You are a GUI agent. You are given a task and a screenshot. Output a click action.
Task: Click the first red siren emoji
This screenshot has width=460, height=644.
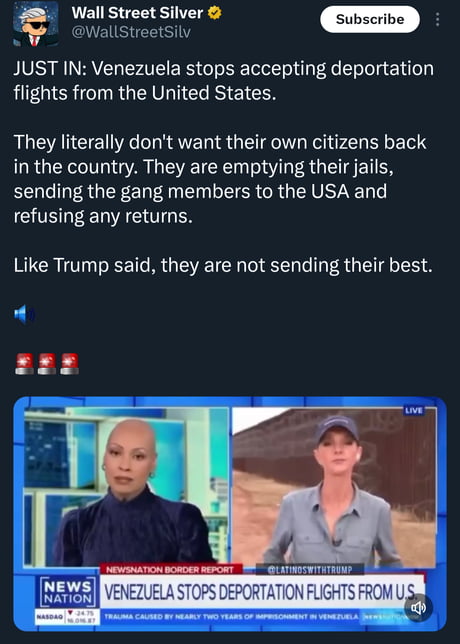tap(25, 364)
